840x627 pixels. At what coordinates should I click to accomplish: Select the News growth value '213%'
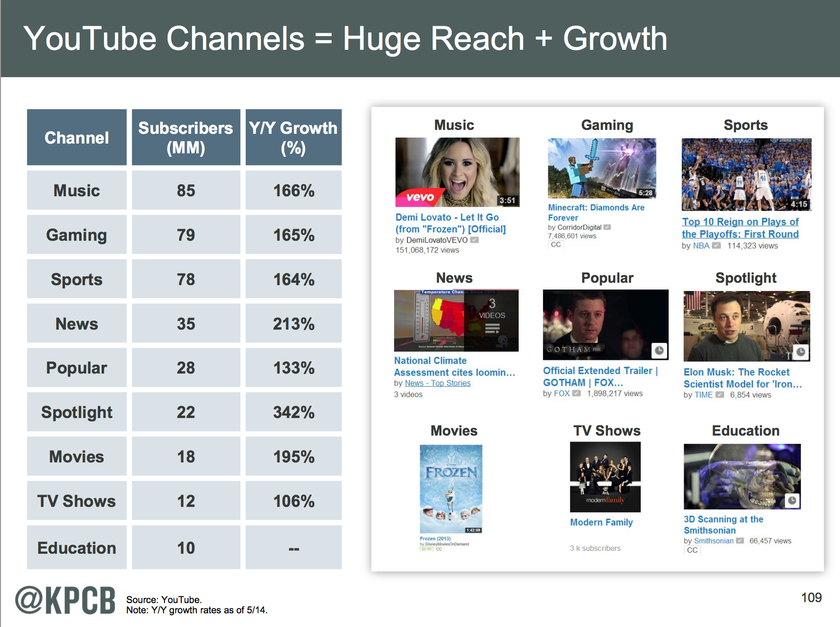[294, 324]
